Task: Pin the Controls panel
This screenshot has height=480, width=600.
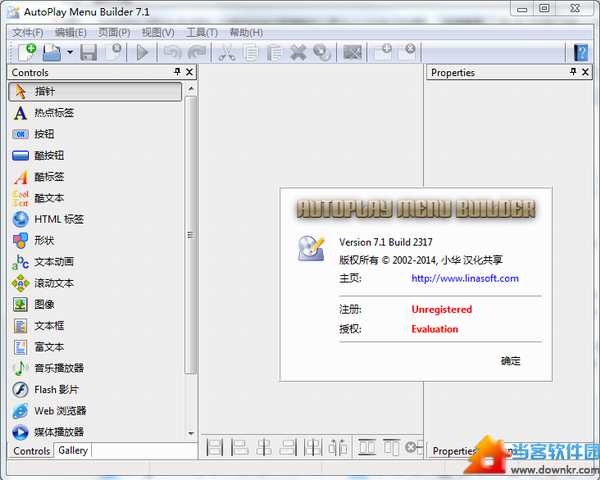Action: 177,72
